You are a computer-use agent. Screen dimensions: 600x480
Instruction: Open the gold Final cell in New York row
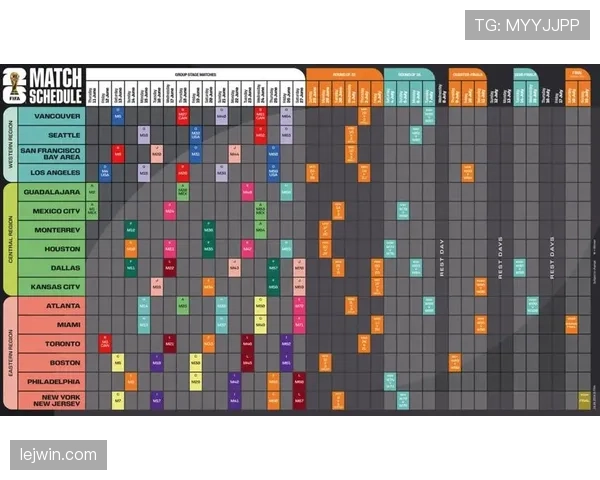(x=584, y=401)
